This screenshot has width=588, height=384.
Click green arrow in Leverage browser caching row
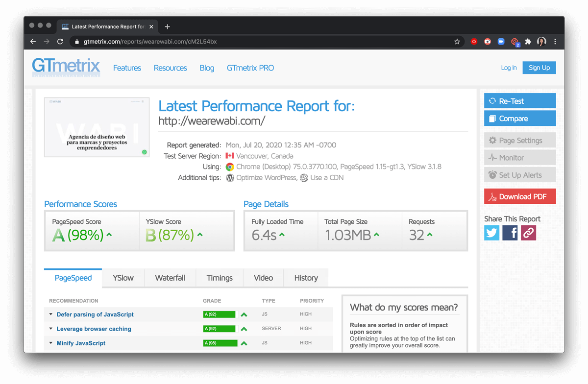[244, 329]
